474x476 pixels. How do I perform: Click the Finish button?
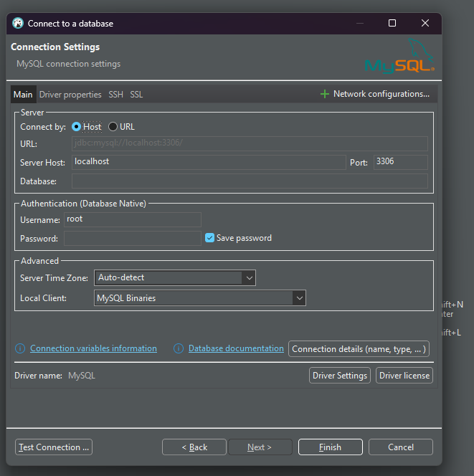tap(331, 447)
